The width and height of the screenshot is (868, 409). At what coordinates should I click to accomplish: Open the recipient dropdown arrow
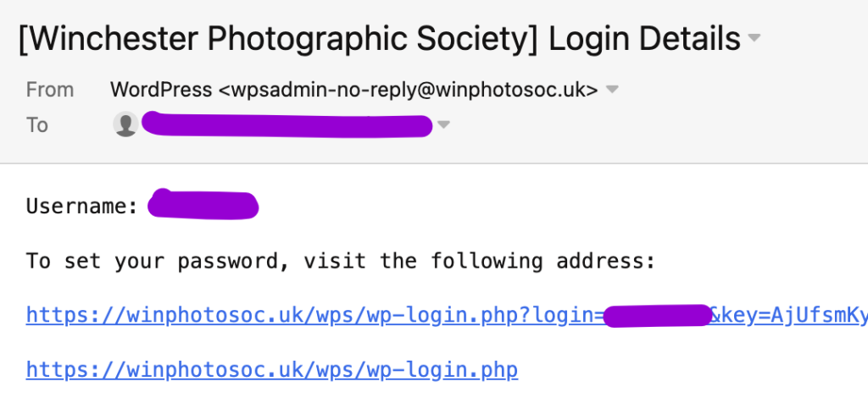click(x=442, y=125)
